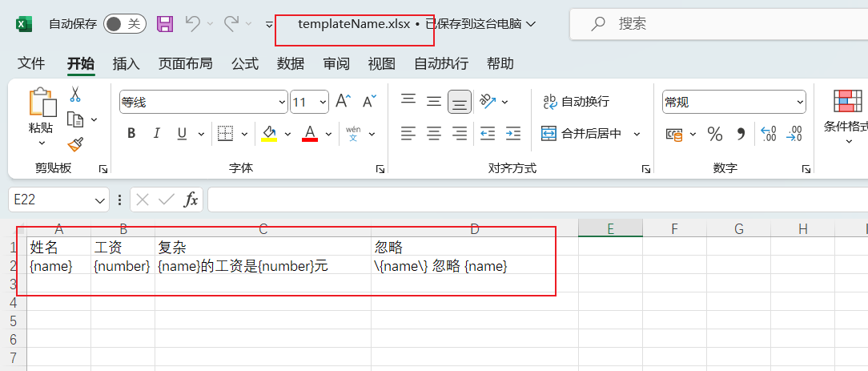868x371 pixels.
Task: Apply percent style number format
Action: click(715, 134)
